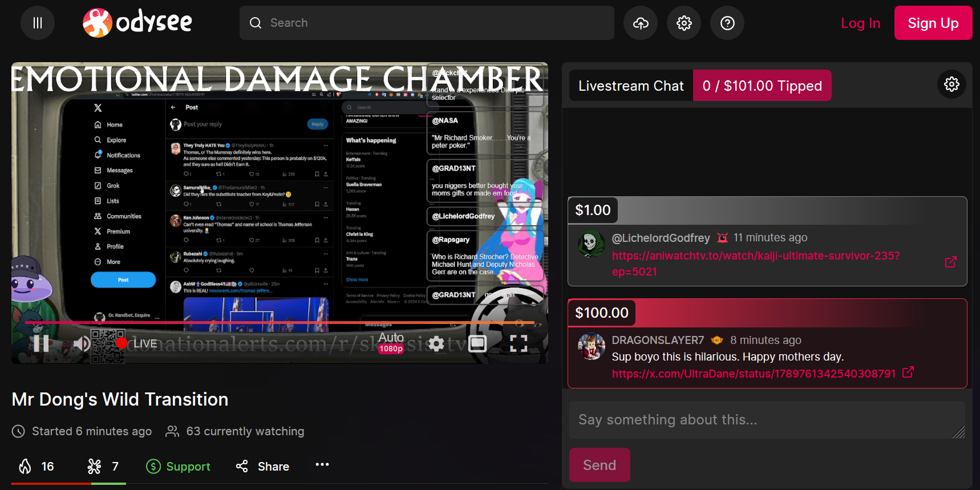Select the Livestream Chat tab
This screenshot has width=980, height=490.
click(x=631, y=86)
